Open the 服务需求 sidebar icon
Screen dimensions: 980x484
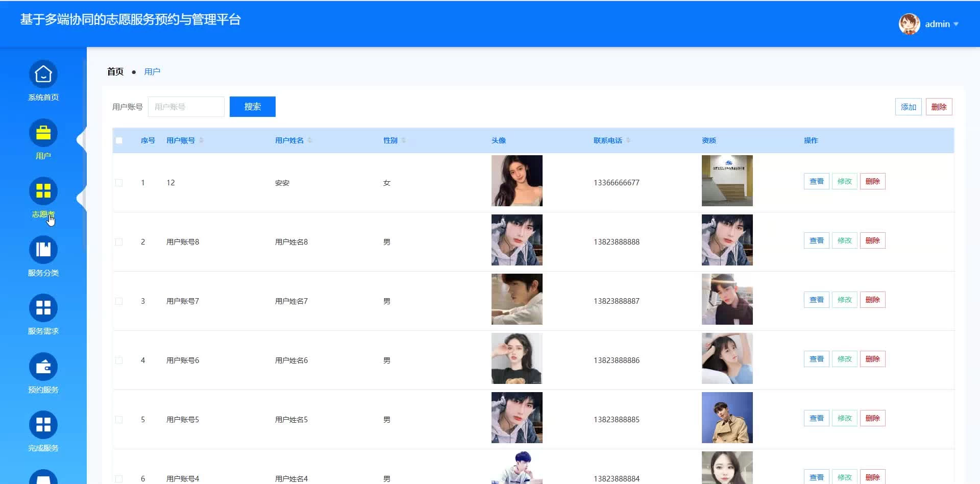43,308
